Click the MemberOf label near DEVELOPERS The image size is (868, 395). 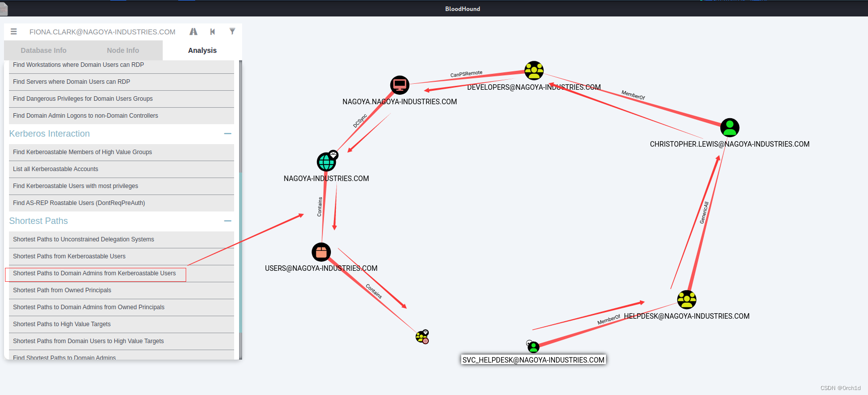(633, 95)
